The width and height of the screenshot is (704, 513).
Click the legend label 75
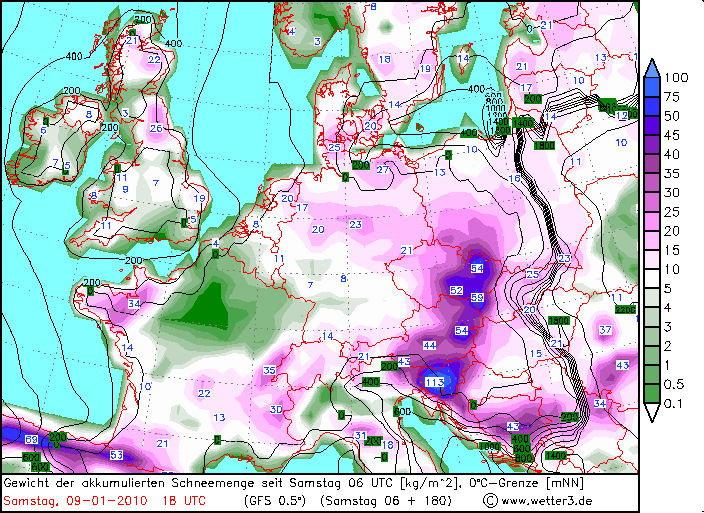click(x=672, y=97)
